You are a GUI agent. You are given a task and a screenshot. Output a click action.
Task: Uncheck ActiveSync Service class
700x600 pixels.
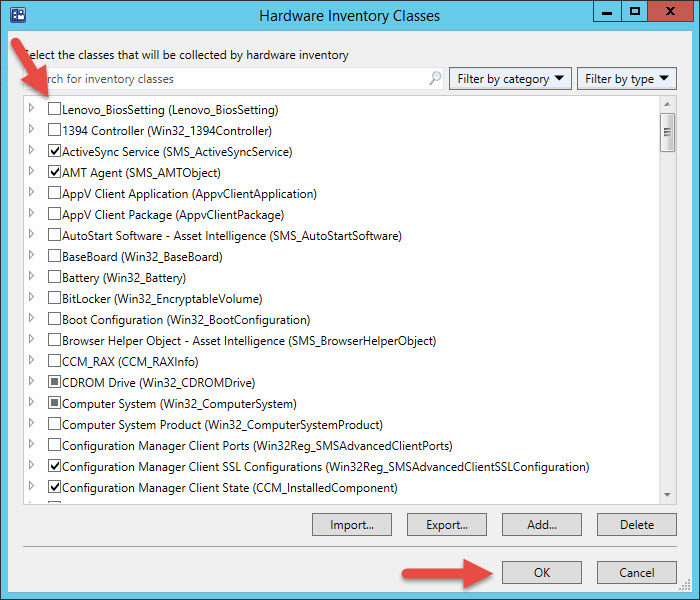pos(54,151)
